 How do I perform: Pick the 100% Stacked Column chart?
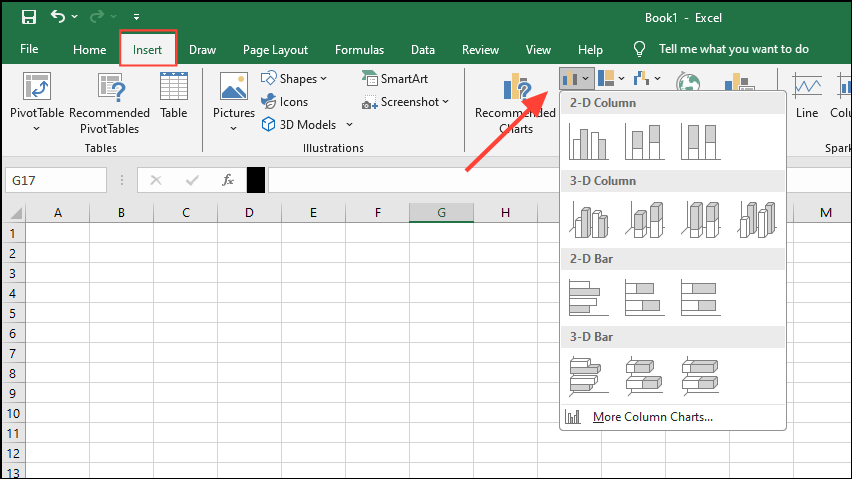tap(700, 141)
